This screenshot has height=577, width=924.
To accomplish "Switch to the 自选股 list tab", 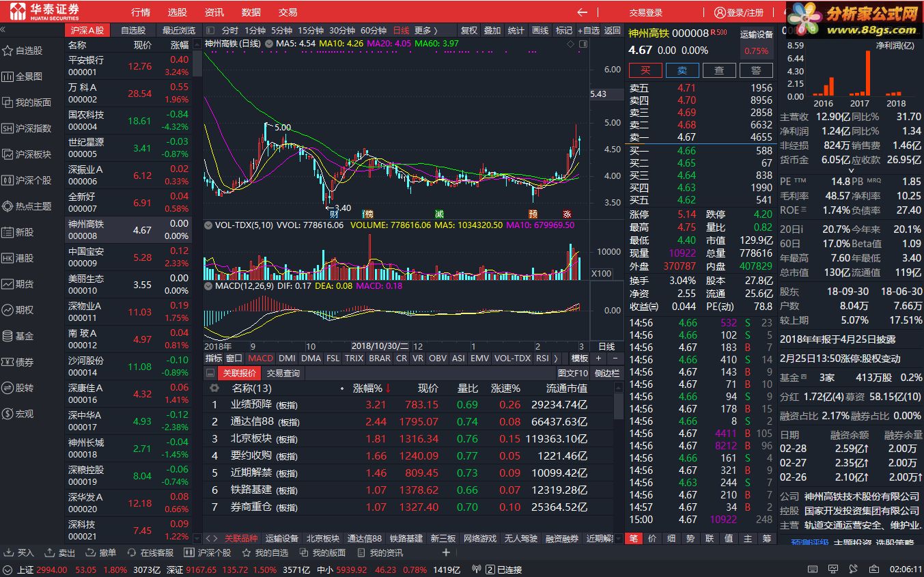I will [x=133, y=31].
